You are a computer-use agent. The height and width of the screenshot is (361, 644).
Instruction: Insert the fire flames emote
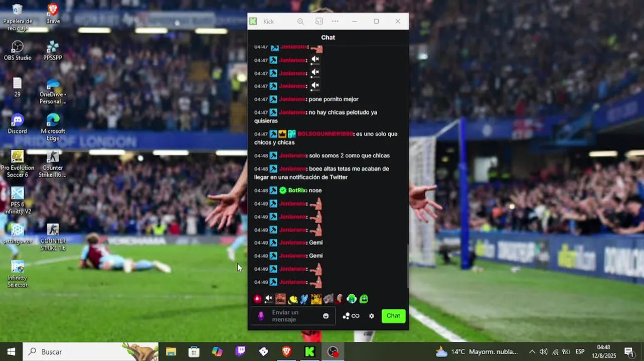tap(316, 299)
